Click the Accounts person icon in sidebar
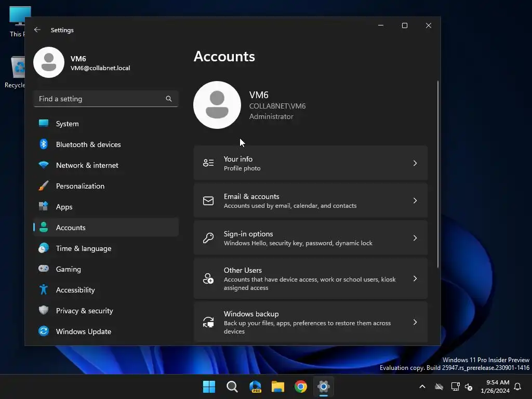 point(44,228)
